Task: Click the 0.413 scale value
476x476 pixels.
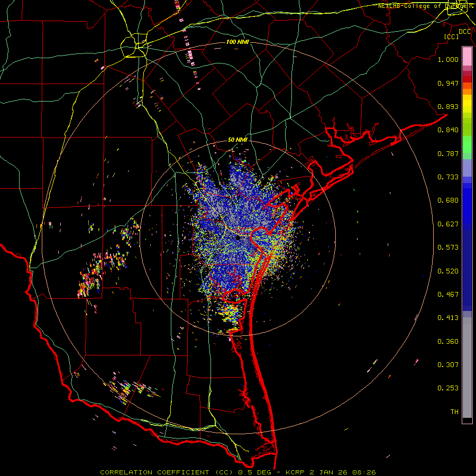Action: point(448,318)
